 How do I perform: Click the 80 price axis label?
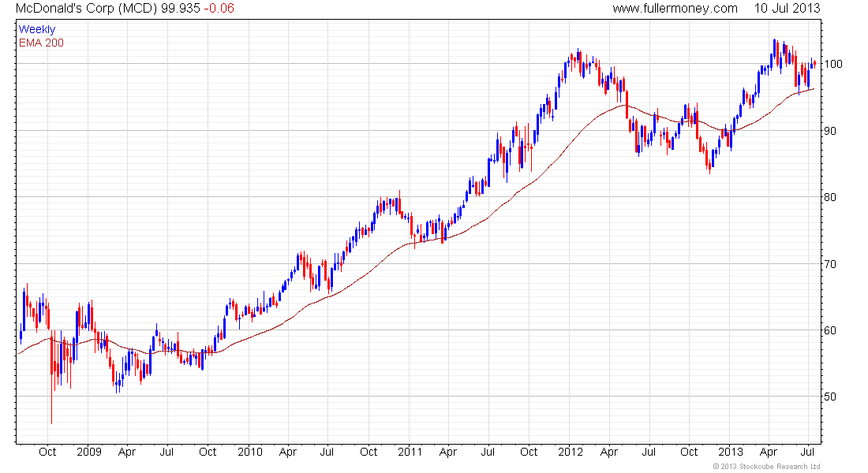coord(830,198)
